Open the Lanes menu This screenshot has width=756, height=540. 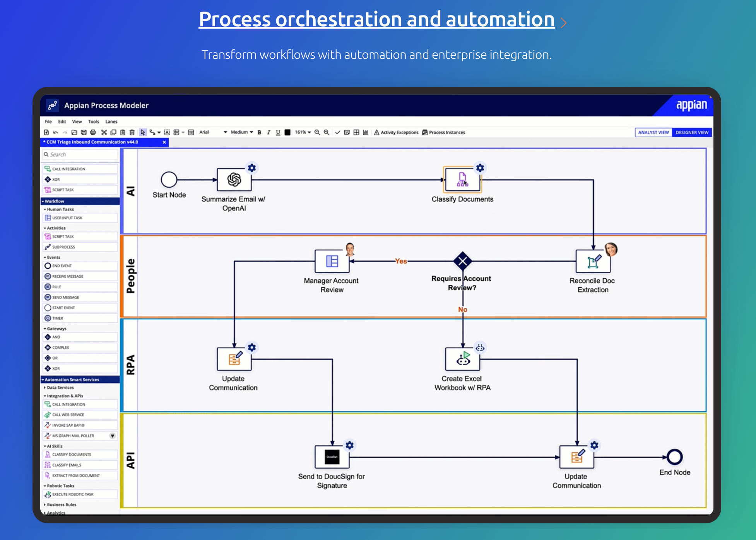coord(111,122)
